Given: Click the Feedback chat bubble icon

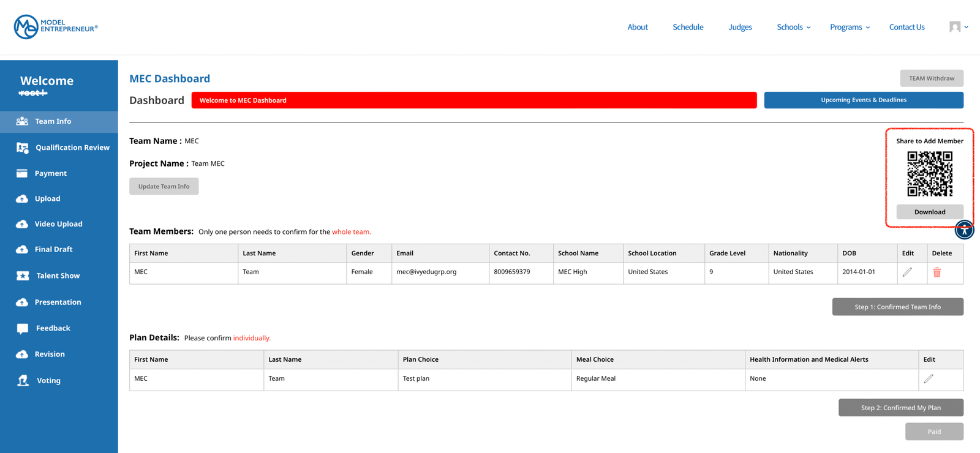Looking at the screenshot, I should [x=23, y=329].
